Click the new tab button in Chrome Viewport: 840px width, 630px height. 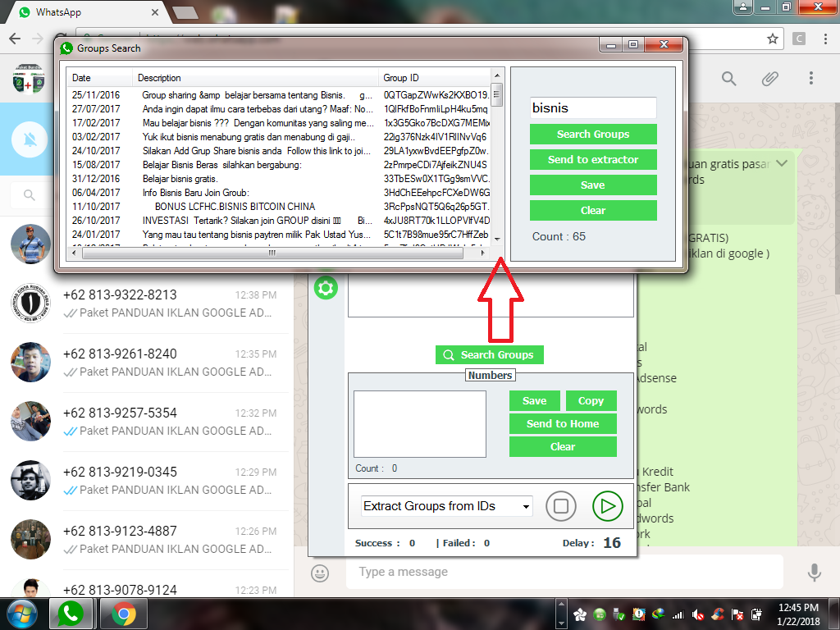pos(185,12)
